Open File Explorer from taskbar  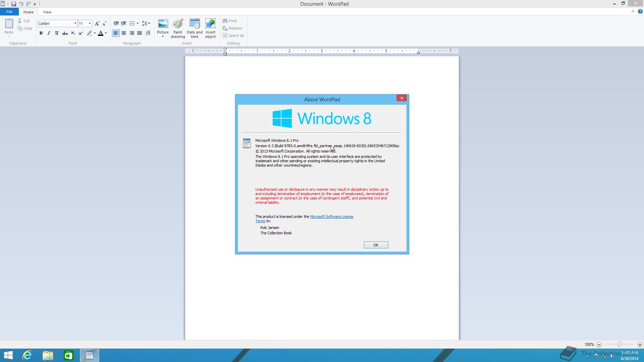click(48, 355)
